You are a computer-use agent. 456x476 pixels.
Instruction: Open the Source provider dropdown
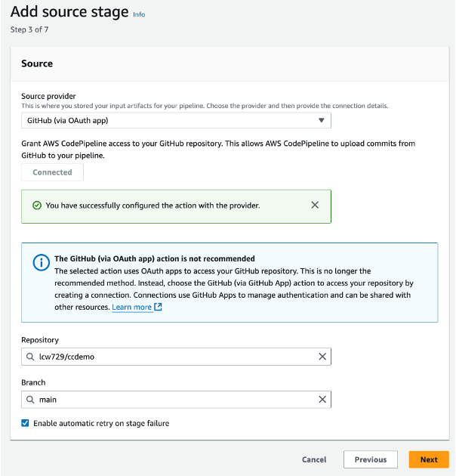[x=175, y=120]
